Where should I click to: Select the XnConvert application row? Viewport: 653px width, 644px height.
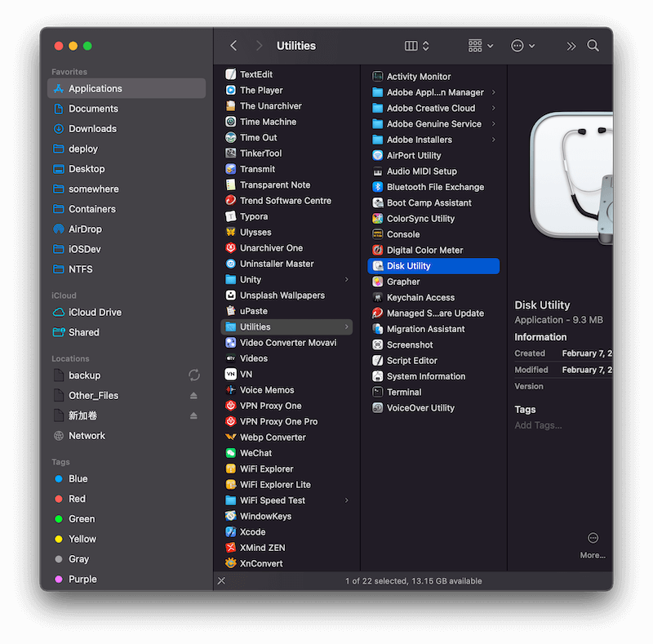click(x=287, y=564)
